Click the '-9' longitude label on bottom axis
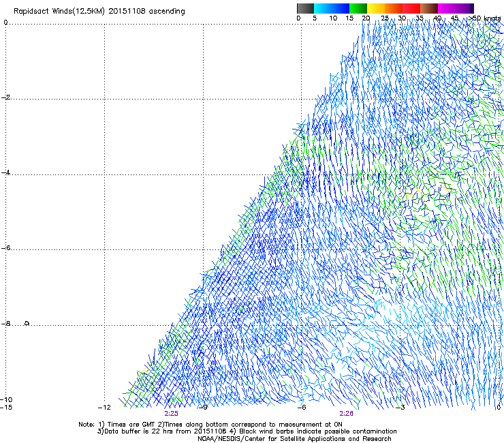 coord(203,408)
